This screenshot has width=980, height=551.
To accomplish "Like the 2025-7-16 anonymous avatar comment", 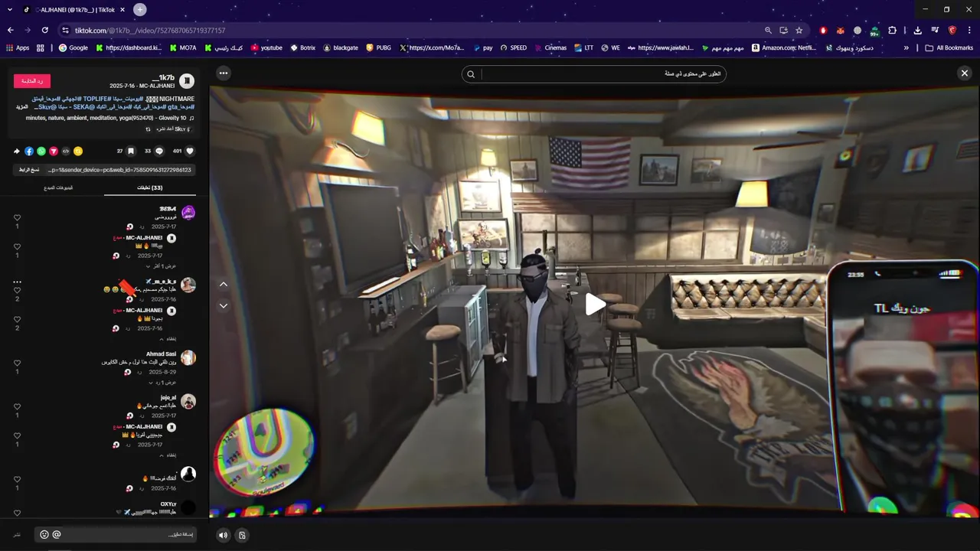I will (x=17, y=480).
